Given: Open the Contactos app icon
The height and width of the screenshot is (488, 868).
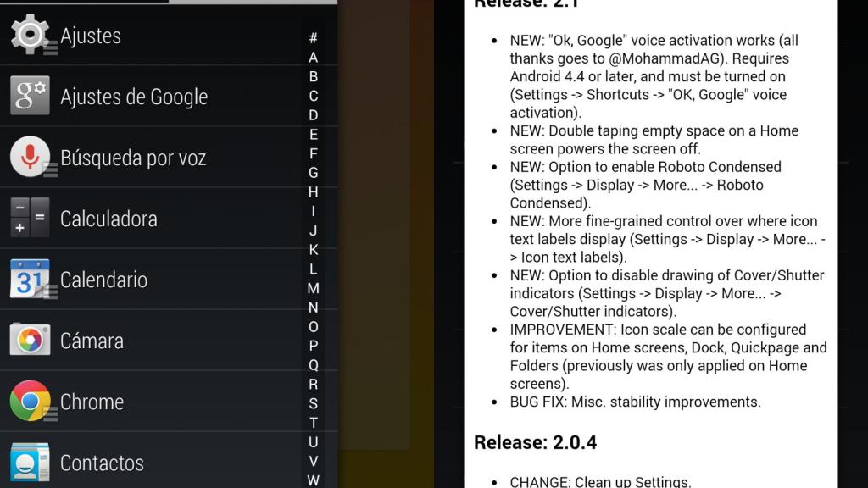Looking at the screenshot, I should pos(31,462).
